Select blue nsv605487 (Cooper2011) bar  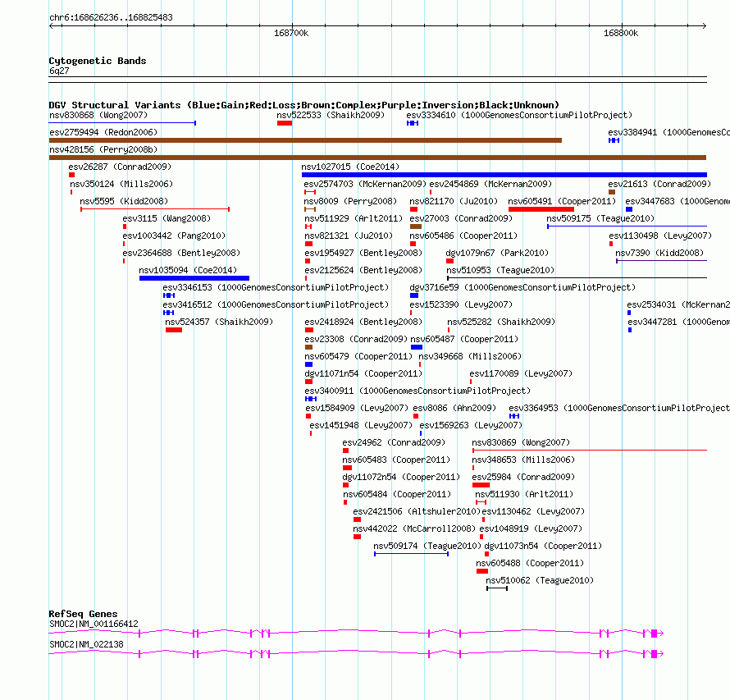(x=417, y=347)
